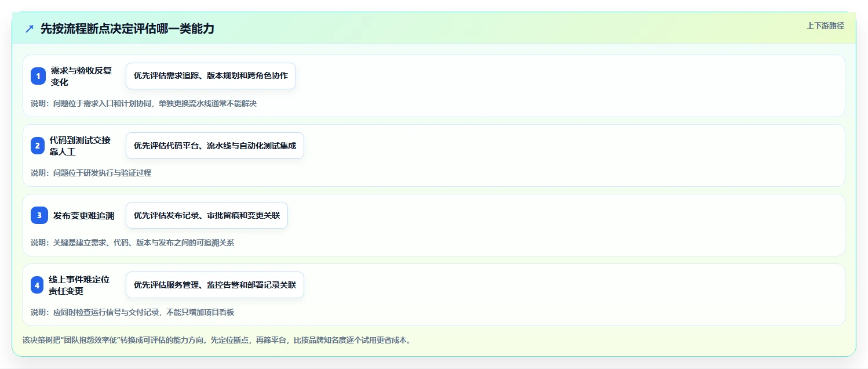The width and height of the screenshot is (868, 369).
Task: Click note about 运行信号与交付记录
Action: click(133, 312)
